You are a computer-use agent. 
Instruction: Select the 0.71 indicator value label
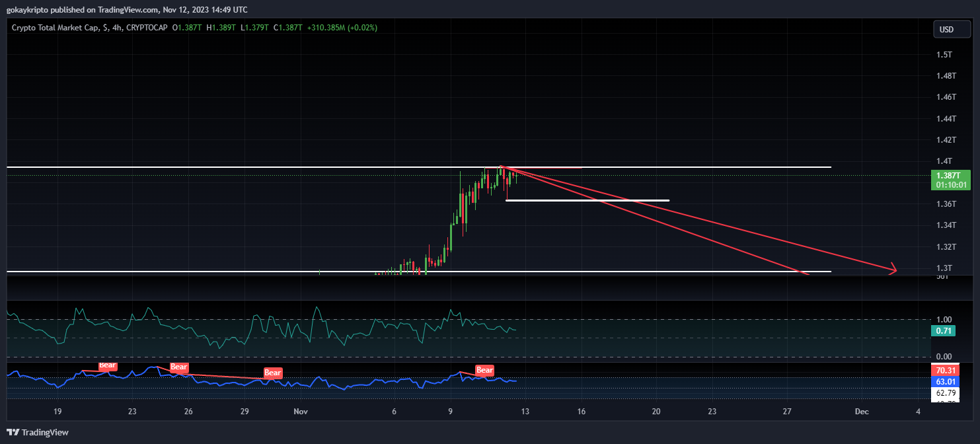[x=943, y=330]
